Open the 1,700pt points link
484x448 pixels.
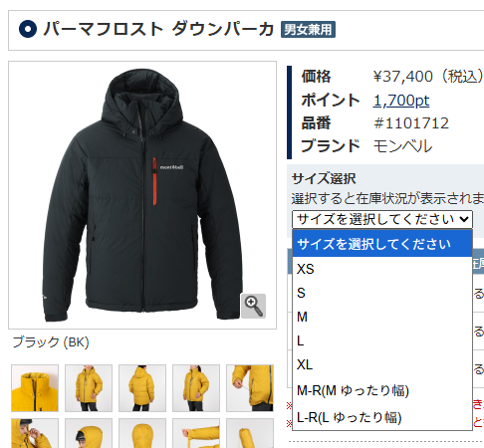tap(401, 101)
